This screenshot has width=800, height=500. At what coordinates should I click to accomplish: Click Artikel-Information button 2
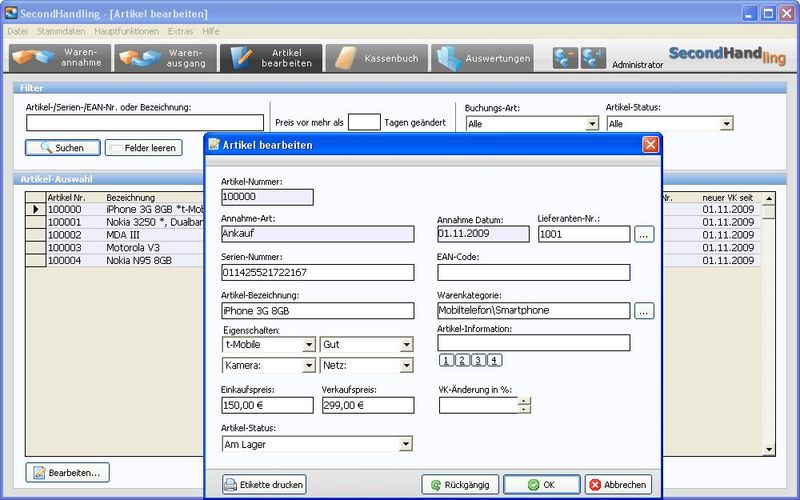tap(462, 360)
